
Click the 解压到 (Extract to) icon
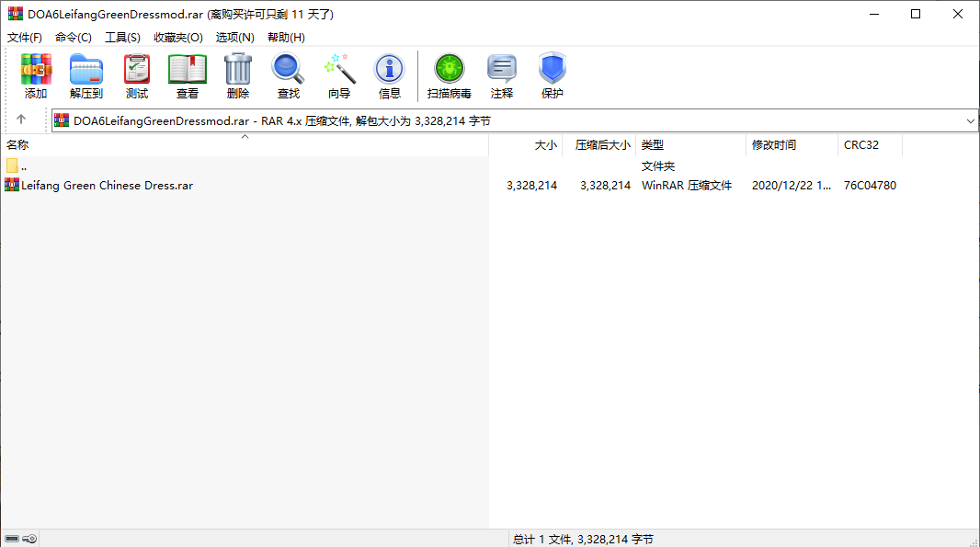pos(86,75)
